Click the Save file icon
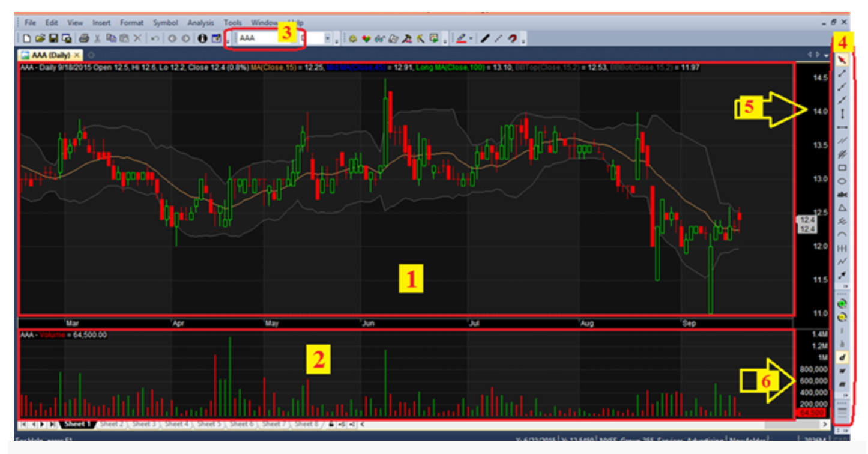This screenshot has width=868, height=454. point(53,38)
